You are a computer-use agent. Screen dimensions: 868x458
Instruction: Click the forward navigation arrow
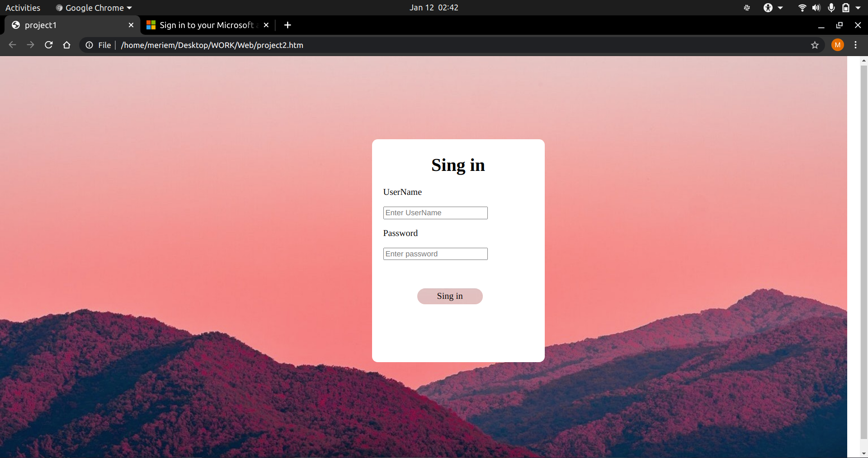coord(30,45)
